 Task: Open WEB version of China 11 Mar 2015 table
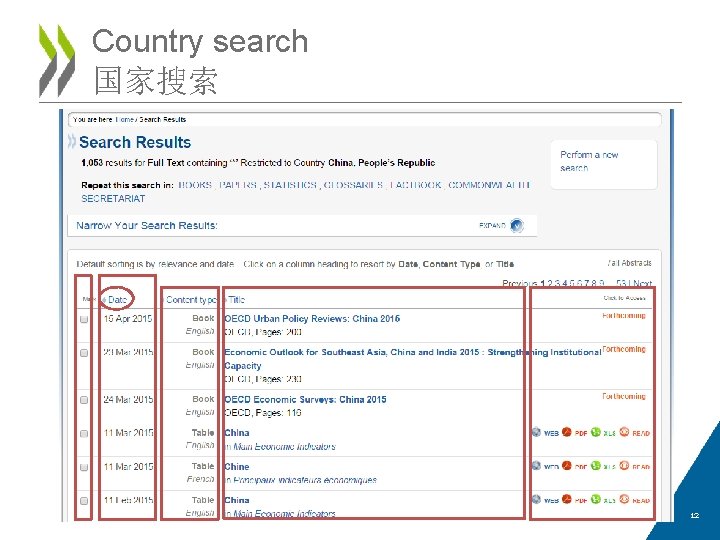tap(545, 433)
